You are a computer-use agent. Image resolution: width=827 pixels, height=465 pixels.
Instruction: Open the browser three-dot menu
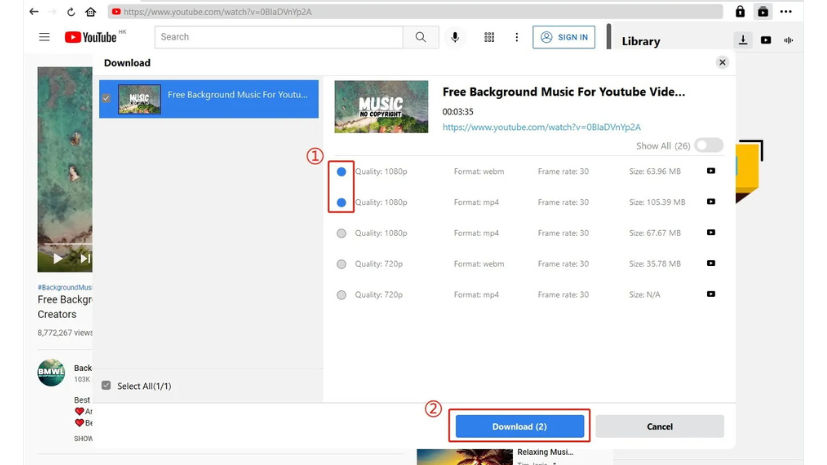pyautogui.click(x=786, y=12)
